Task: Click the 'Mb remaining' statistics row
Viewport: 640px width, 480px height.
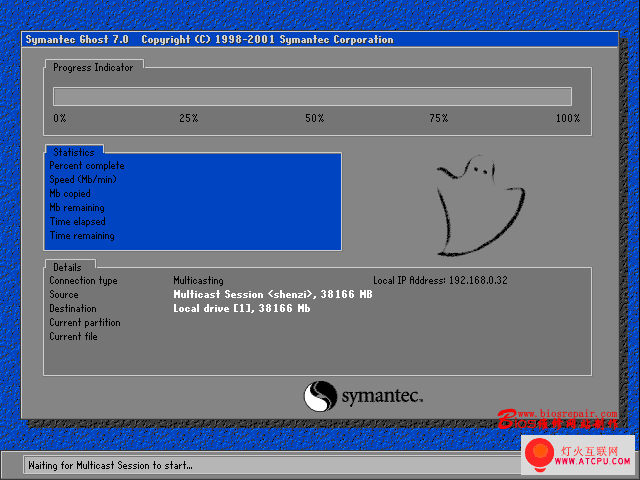Action: [77, 207]
